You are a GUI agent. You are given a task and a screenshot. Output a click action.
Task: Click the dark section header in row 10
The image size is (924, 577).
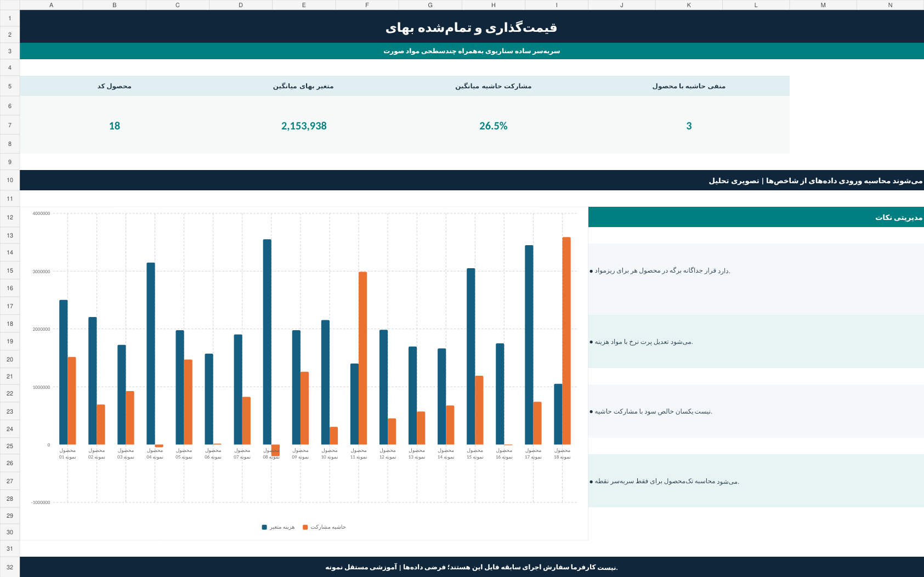pyautogui.click(x=472, y=180)
